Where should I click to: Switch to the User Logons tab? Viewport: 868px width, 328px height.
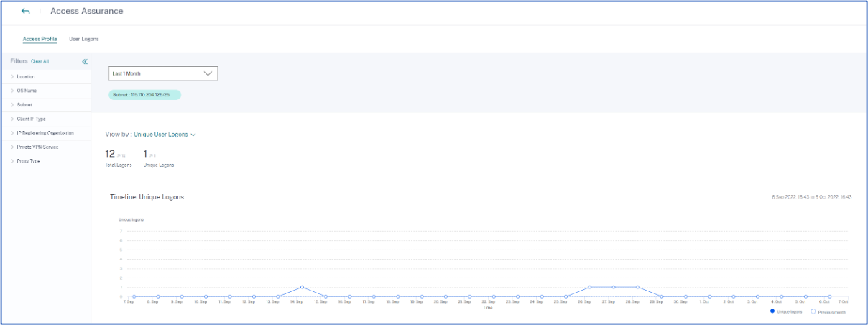pyautogui.click(x=84, y=38)
